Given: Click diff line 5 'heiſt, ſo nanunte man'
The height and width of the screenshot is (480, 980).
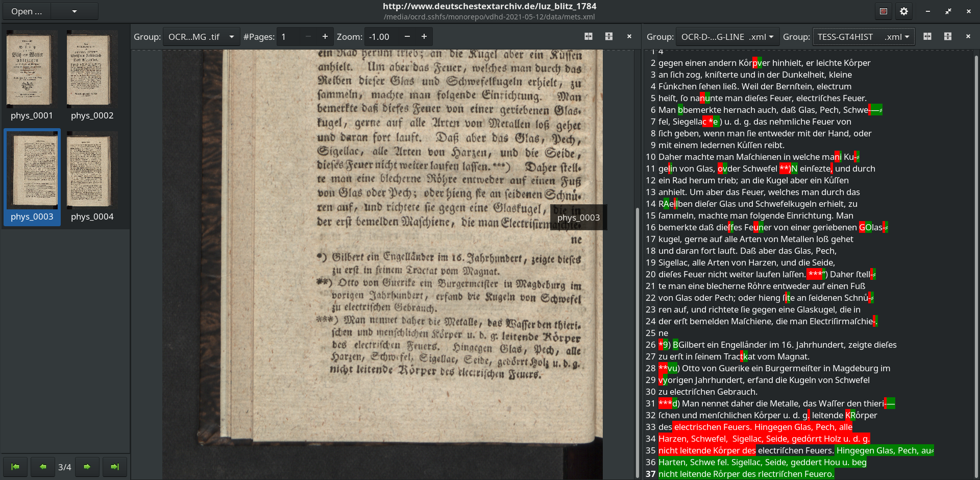Looking at the screenshot, I should click(x=763, y=98).
